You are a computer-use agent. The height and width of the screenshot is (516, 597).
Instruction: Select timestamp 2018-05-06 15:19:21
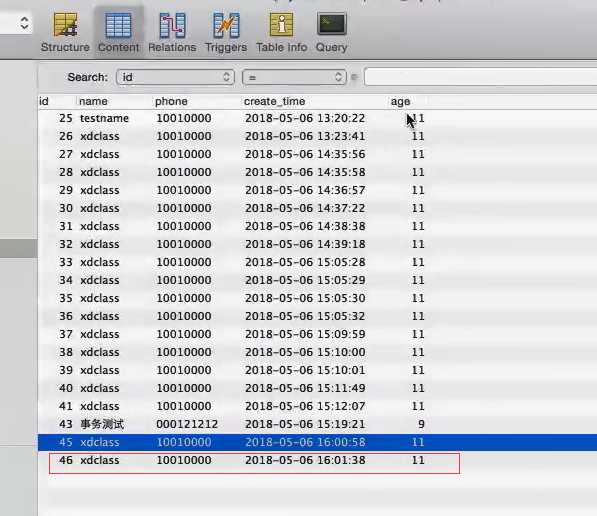(x=305, y=424)
